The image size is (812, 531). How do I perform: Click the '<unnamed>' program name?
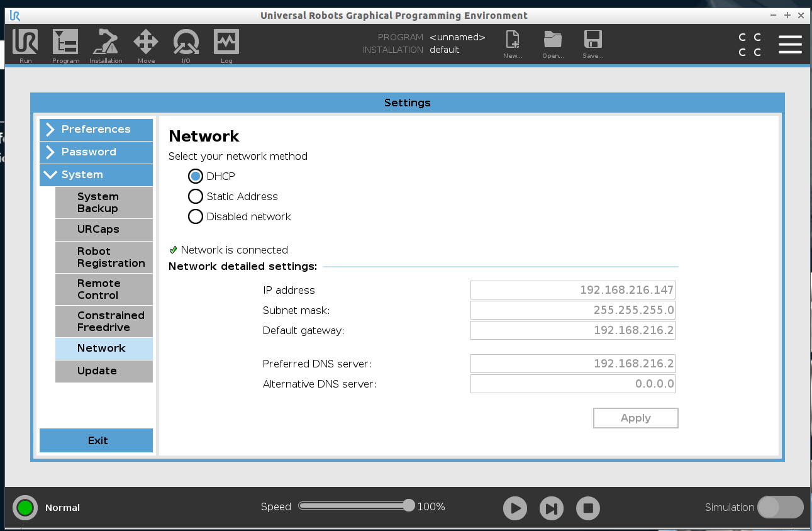point(457,37)
